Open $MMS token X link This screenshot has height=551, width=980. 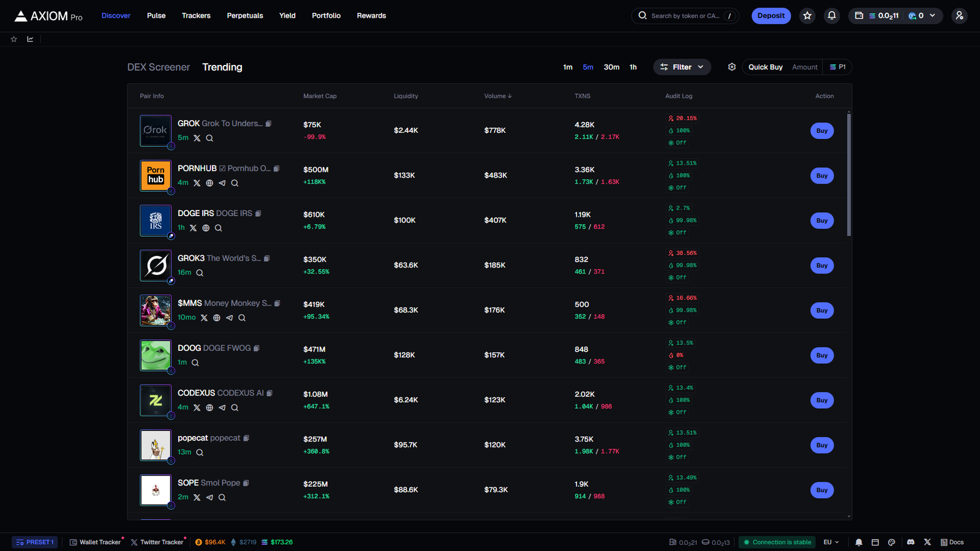point(205,318)
